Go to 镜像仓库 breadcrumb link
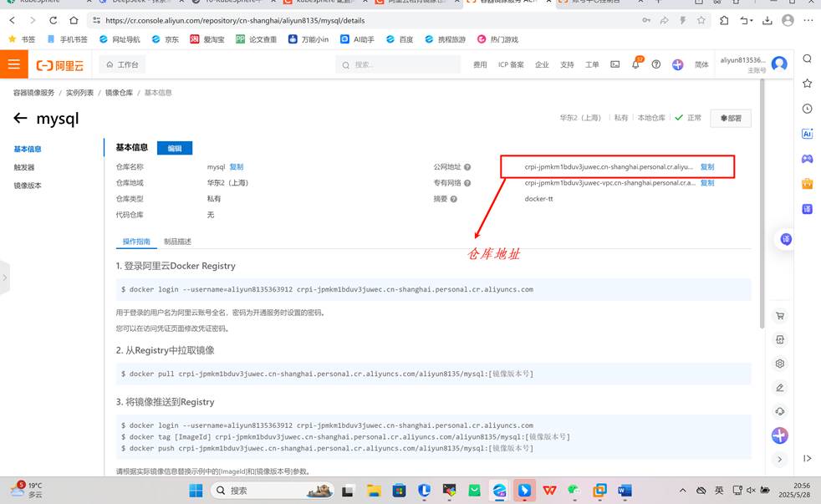This screenshot has height=504, width=821. click(x=119, y=93)
